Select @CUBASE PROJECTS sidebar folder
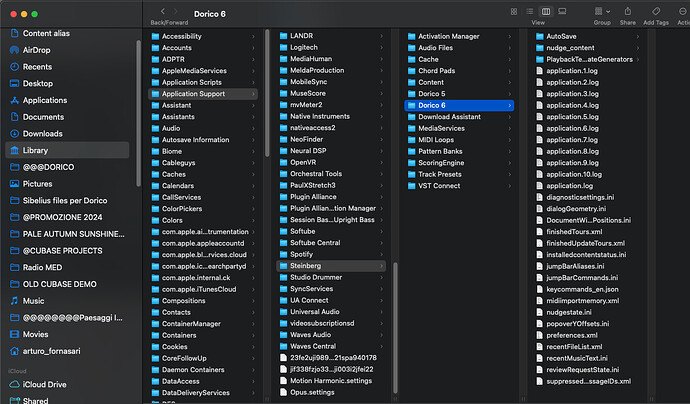This screenshot has width=690, height=404. 62,251
